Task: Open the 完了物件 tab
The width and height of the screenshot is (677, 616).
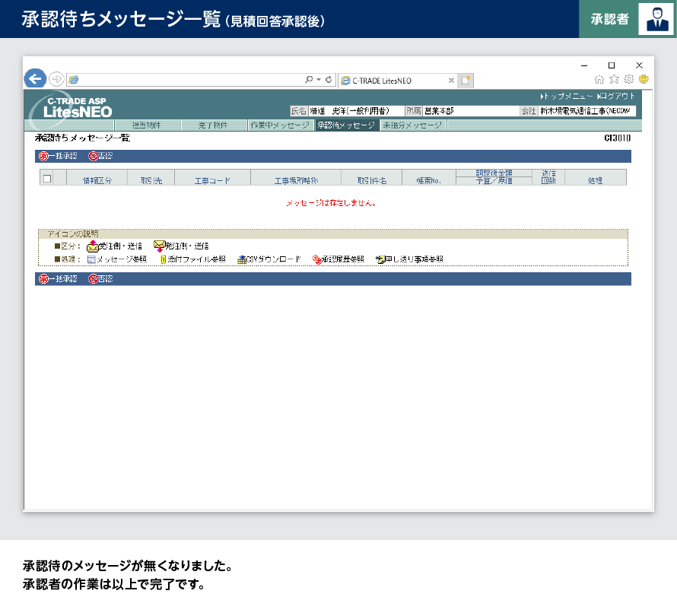Action: [x=213, y=125]
